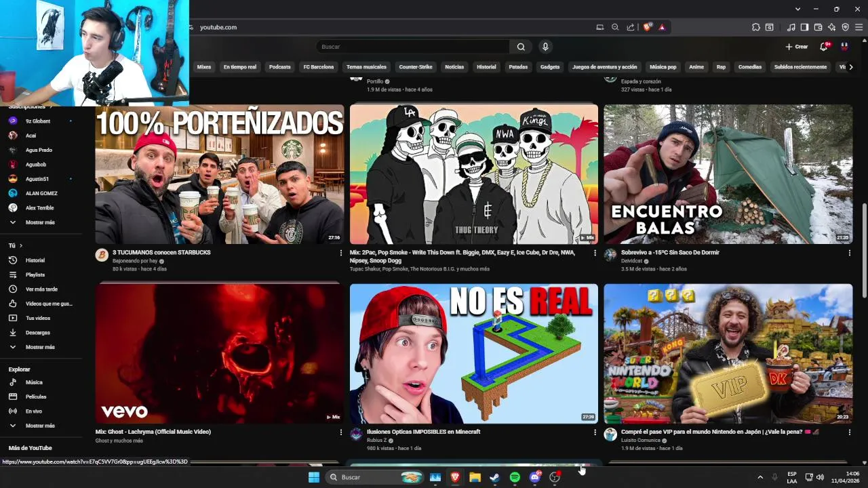The height and width of the screenshot is (488, 868).
Task: Open the Brave hamburger main menu
Action: click(859, 27)
